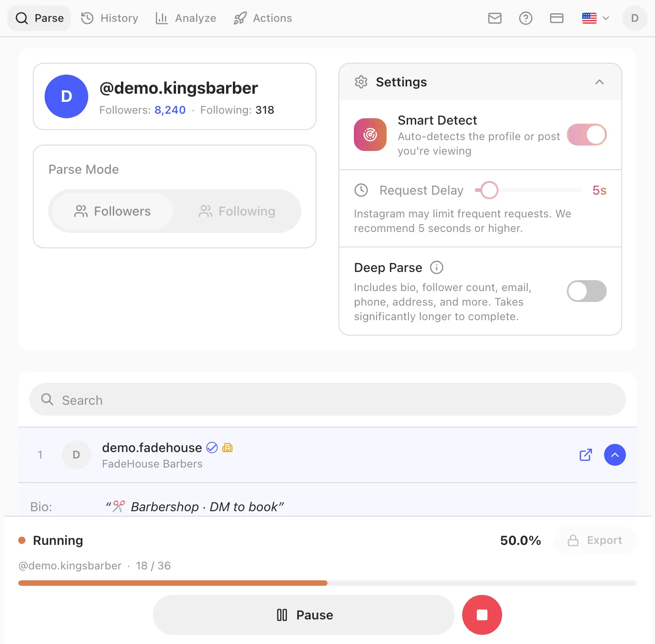Switch to the History tab
This screenshot has width=655, height=644.
[x=110, y=18]
